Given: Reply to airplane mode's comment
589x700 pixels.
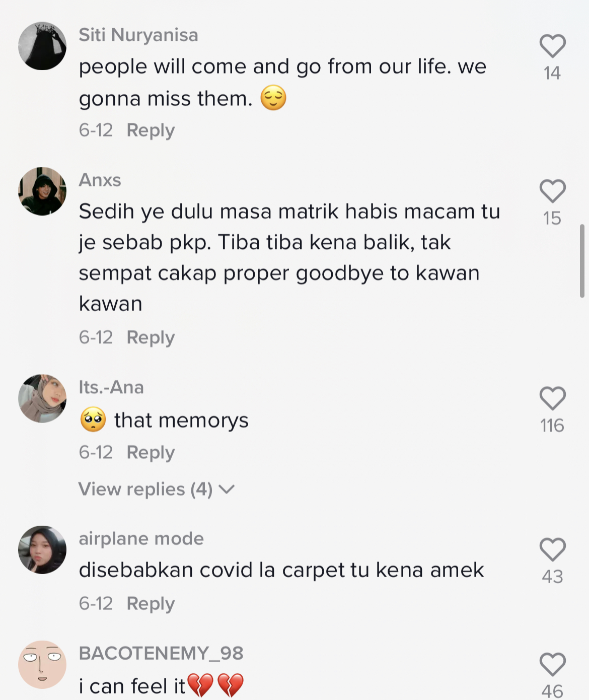Looking at the screenshot, I should point(151,603).
